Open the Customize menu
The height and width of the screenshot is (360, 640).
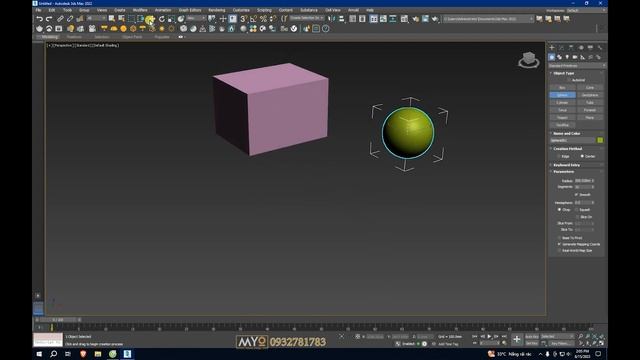(x=241, y=10)
